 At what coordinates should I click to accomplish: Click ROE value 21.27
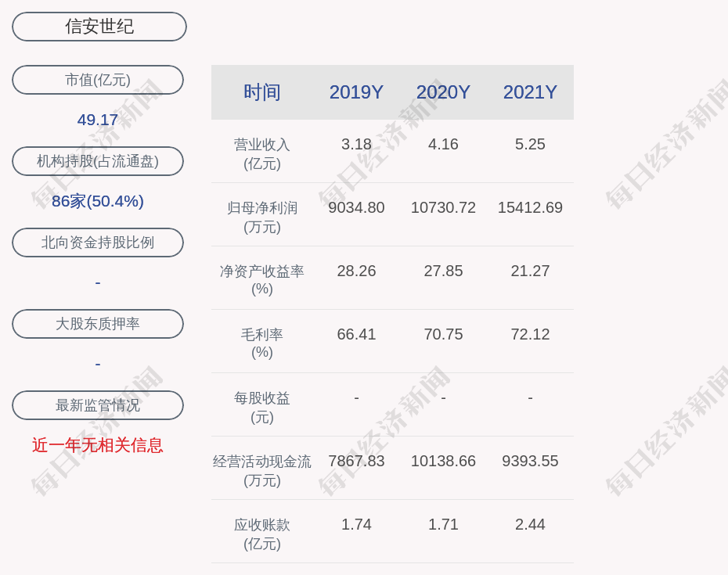(530, 271)
